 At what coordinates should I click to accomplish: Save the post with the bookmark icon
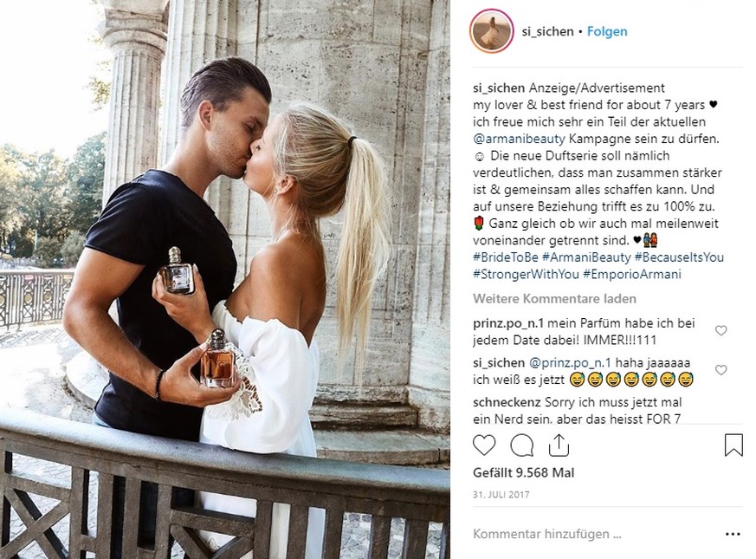point(733,445)
